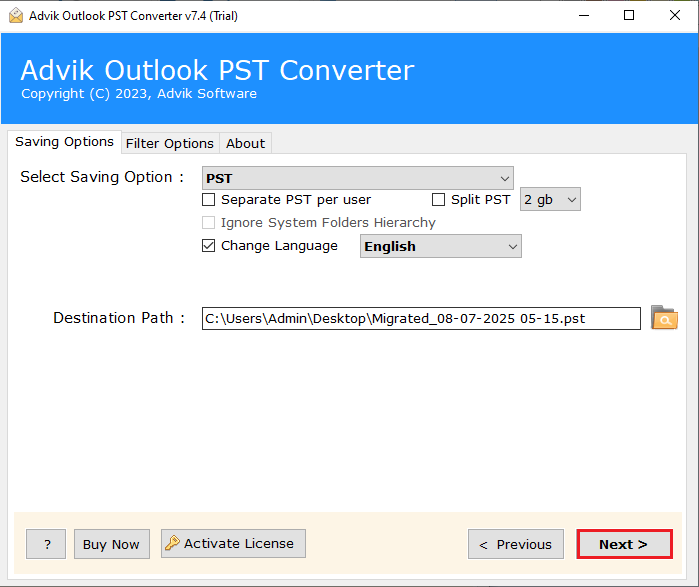Click the Select Saving Option label
The width and height of the screenshot is (699, 587).
point(102,177)
